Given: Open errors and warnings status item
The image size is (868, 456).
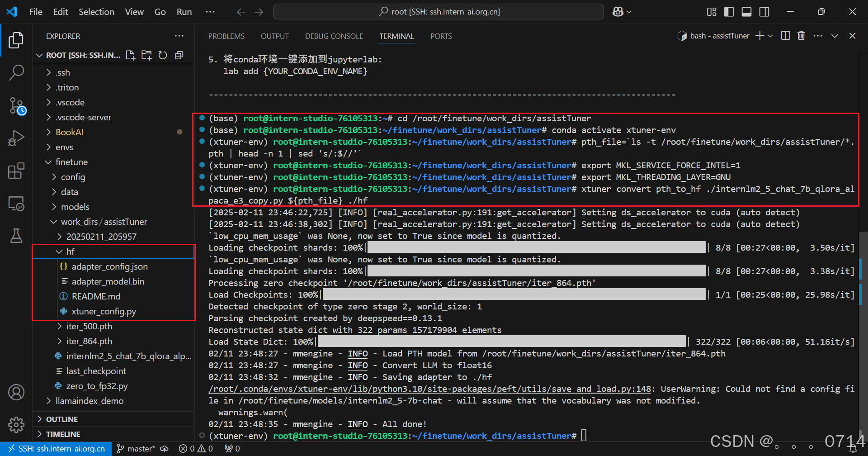Looking at the screenshot, I should (x=196, y=449).
